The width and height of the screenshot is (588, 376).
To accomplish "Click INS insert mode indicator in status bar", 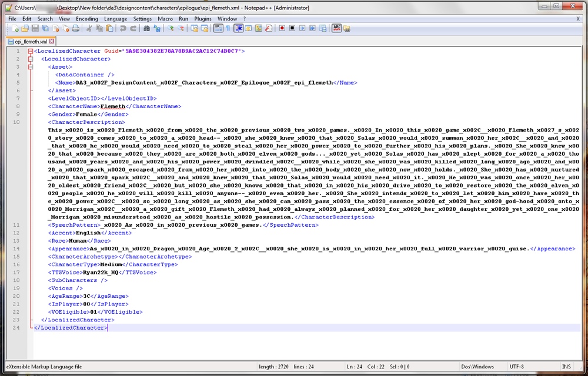I will 566,367.
